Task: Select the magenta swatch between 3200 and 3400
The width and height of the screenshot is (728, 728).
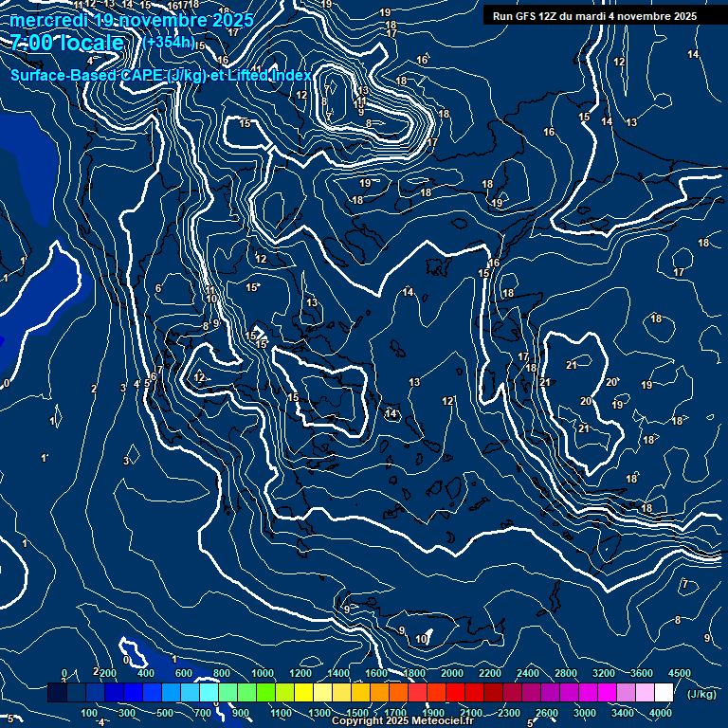Action: (608, 692)
